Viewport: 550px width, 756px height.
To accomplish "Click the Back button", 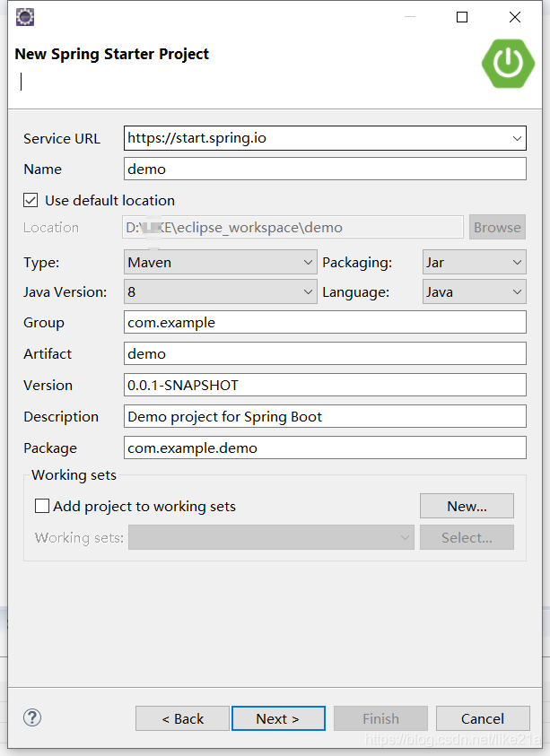I will tap(182, 718).
